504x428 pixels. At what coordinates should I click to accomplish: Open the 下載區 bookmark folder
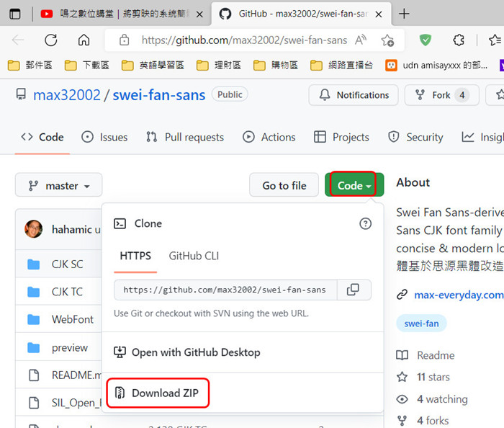click(87, 66)
